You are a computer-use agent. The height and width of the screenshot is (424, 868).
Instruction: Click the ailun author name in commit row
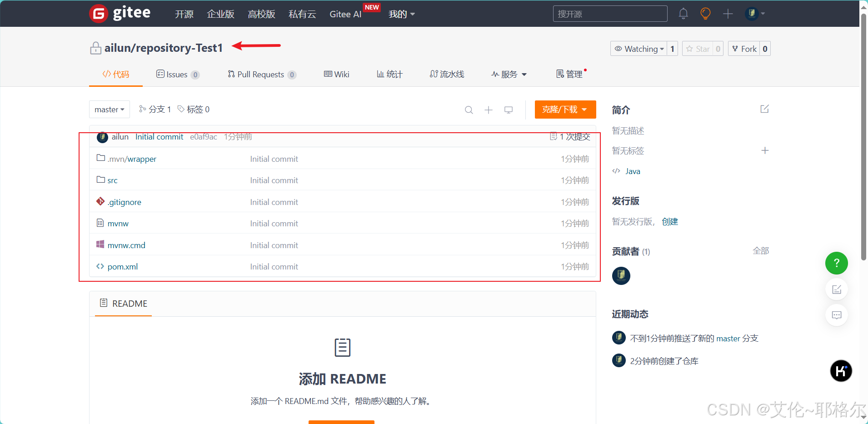[x=120, y=137]
